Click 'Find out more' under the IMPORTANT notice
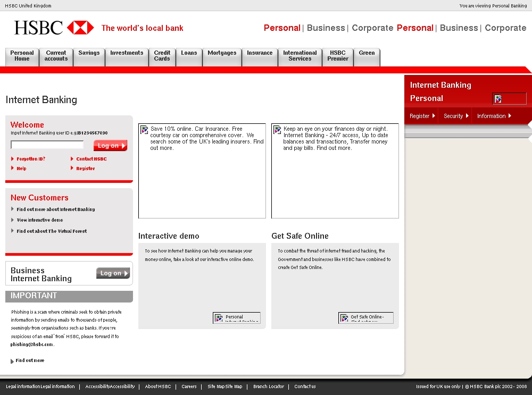 [30, 360]
